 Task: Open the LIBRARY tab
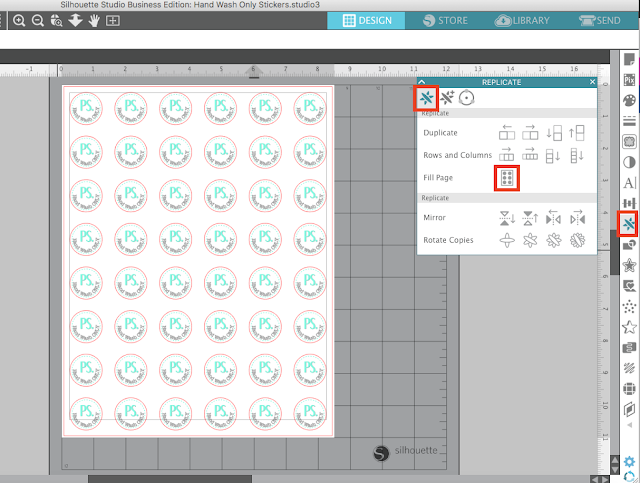(522, 20)
